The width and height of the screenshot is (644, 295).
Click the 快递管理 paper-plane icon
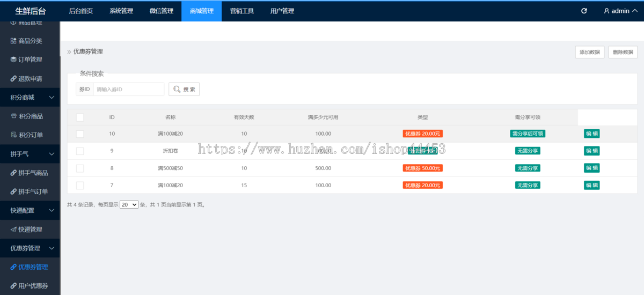click(13, 230)
